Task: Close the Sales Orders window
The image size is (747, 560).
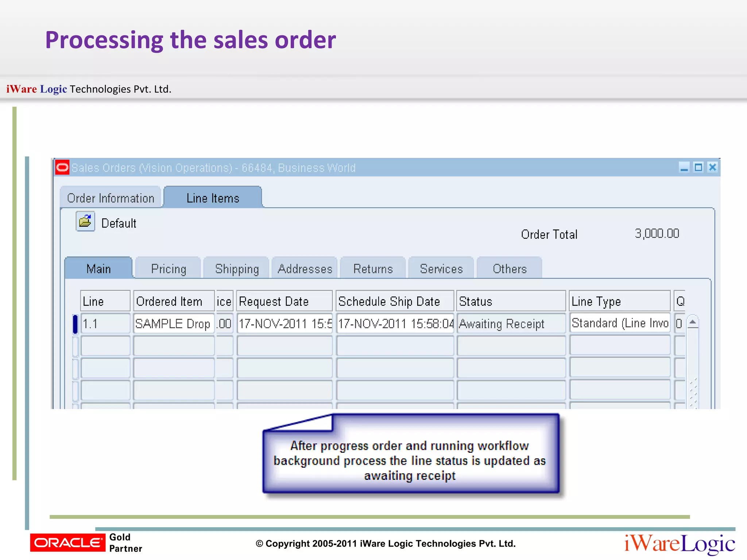Action: point(712,167)
